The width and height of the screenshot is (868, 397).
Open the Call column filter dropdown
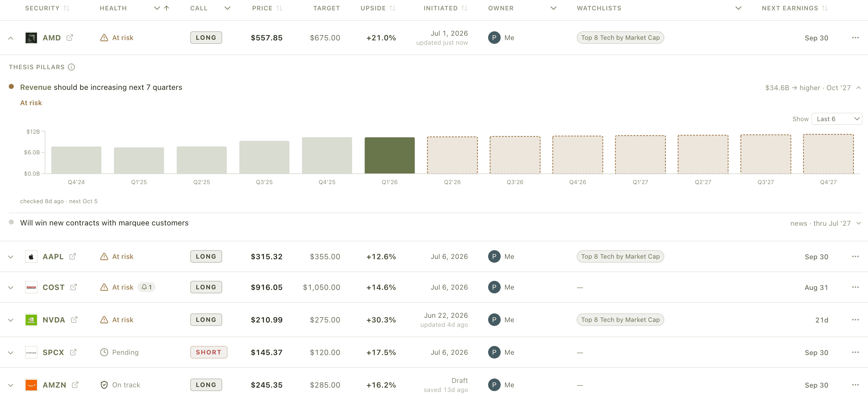click(227, 8)
